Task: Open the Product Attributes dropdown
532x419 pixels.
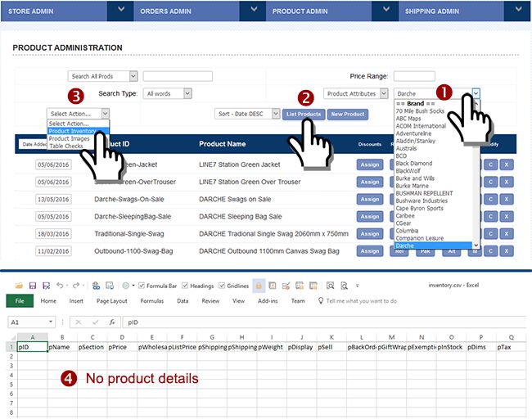Action: point(355,94)
